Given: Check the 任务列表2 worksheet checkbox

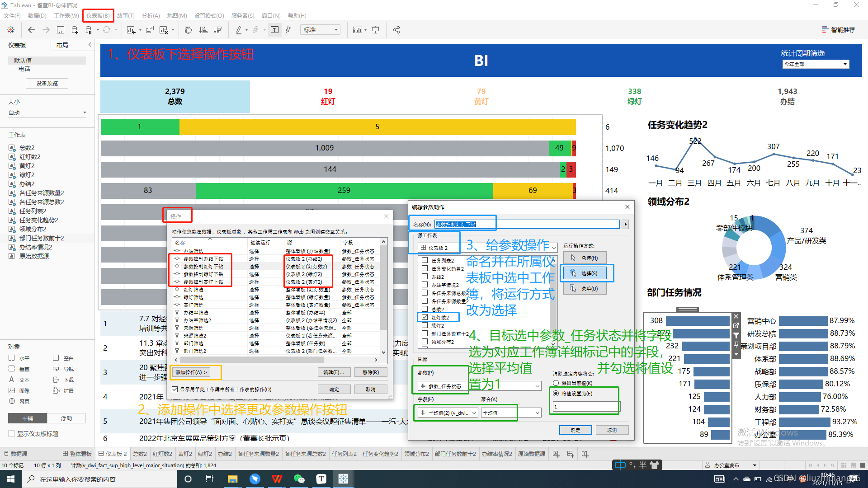Looking at the screenshot, I should click(x=425, y=260).
